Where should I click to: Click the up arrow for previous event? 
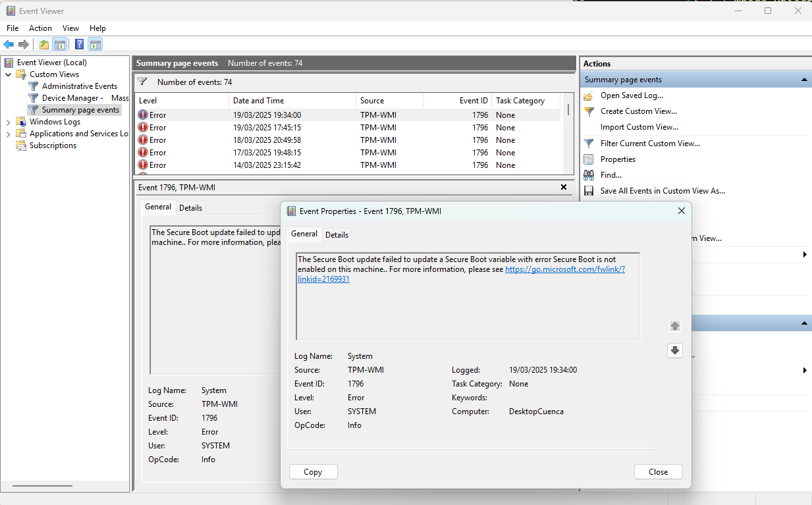tap(674, 326)
